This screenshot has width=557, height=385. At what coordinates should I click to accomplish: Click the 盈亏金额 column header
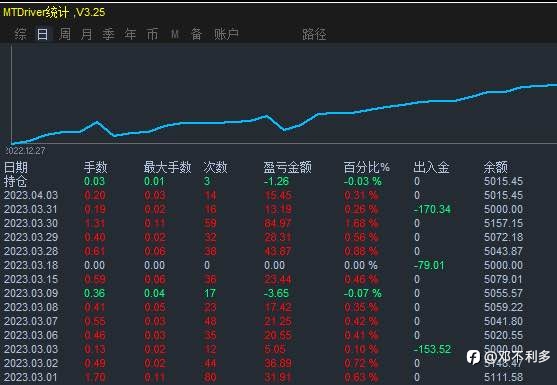(x=287, y=167)
